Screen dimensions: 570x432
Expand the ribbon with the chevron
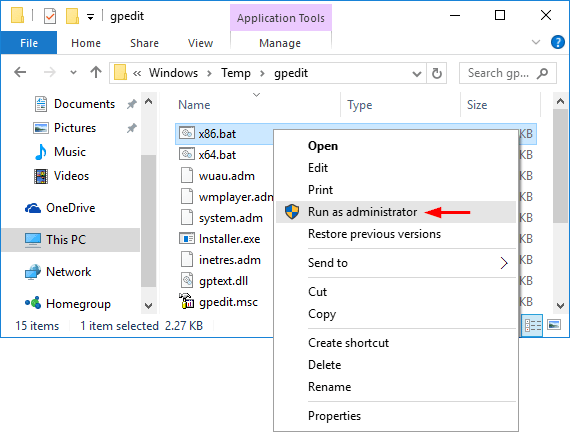coord(536,42)
